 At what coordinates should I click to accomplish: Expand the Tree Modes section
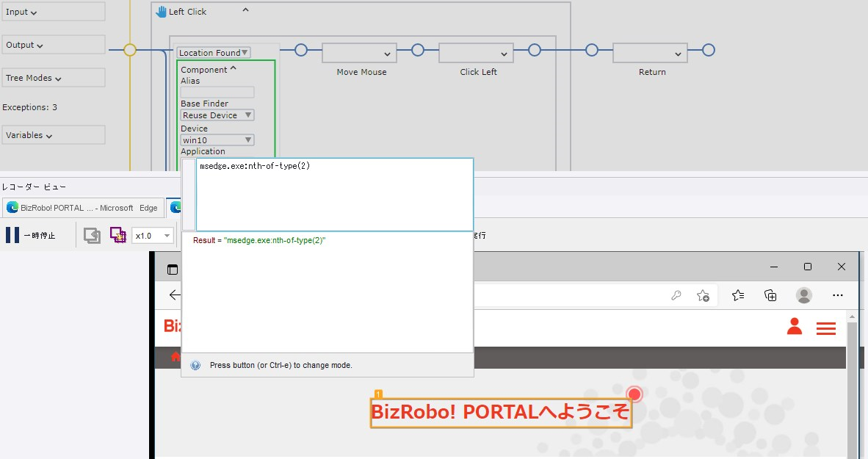[x=53, y=78]
